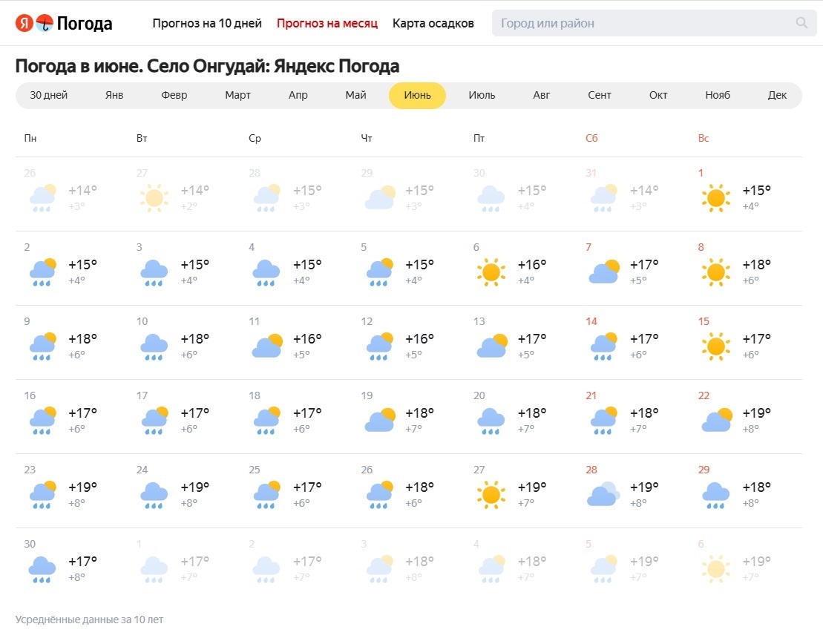This screenshot has width=823, height=644.
Task: Click partly cloudy icon for June 19
Action: (379, 419)
